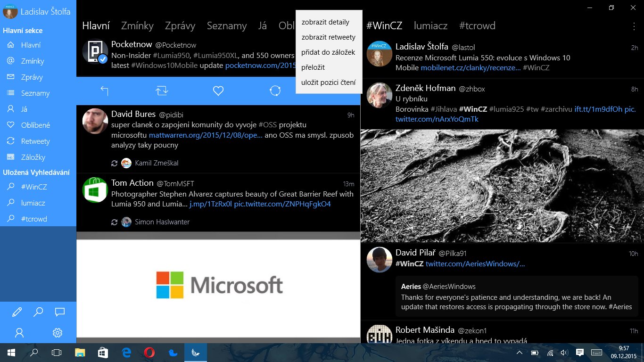Open twitter.com/AeriesWindows link in David Pilař tweet

click(x=475, y=264)
